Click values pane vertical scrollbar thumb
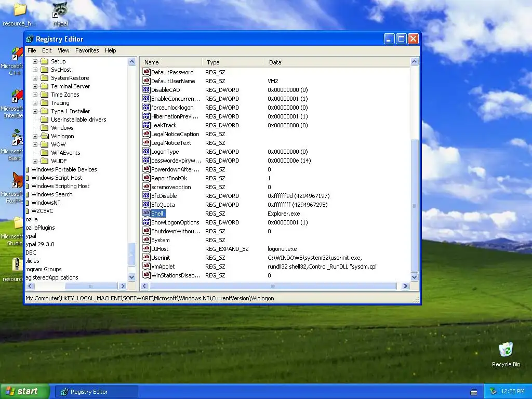The width and height of the screenshot is (532, 399). [414, 205]
